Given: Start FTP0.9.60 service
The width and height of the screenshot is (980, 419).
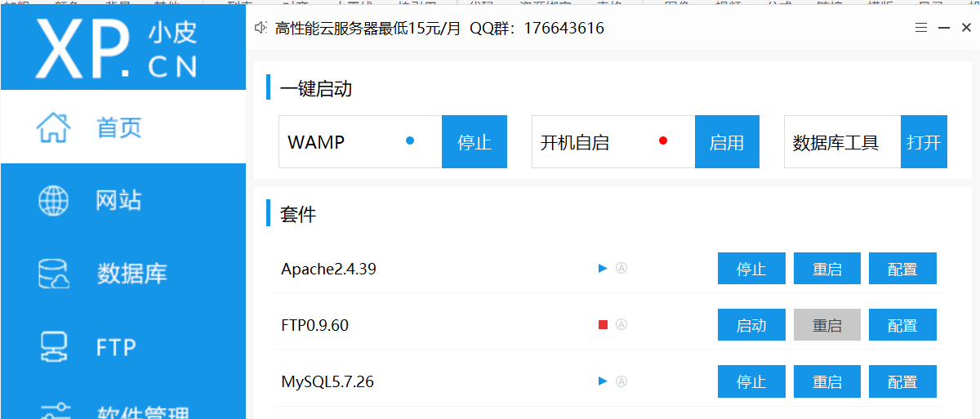Looking at the screenshot, I should (x=751, y=325).
